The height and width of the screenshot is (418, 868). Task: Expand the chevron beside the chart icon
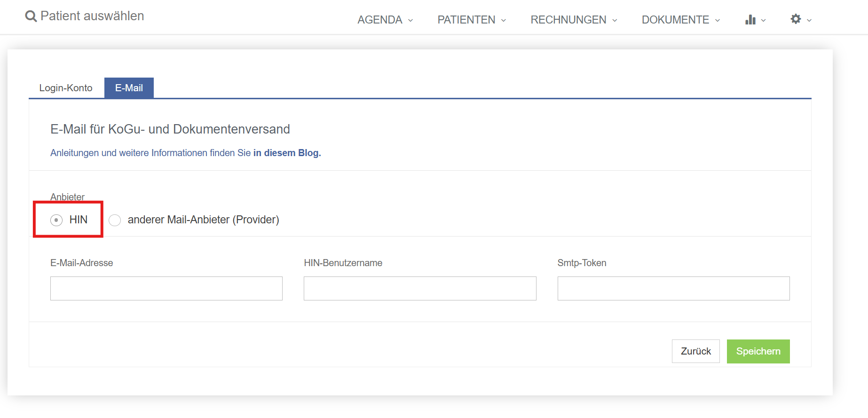(763, 20)
